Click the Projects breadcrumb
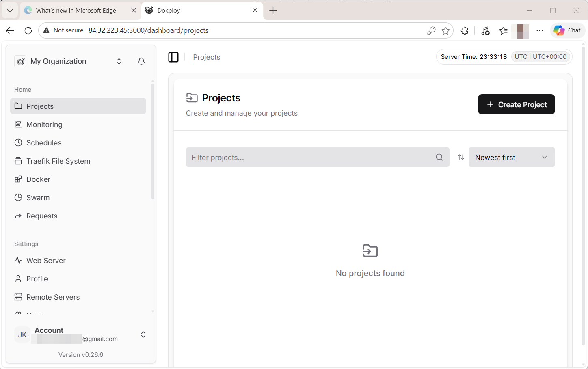This screenshot has height=369, width=588. [206, 57]
